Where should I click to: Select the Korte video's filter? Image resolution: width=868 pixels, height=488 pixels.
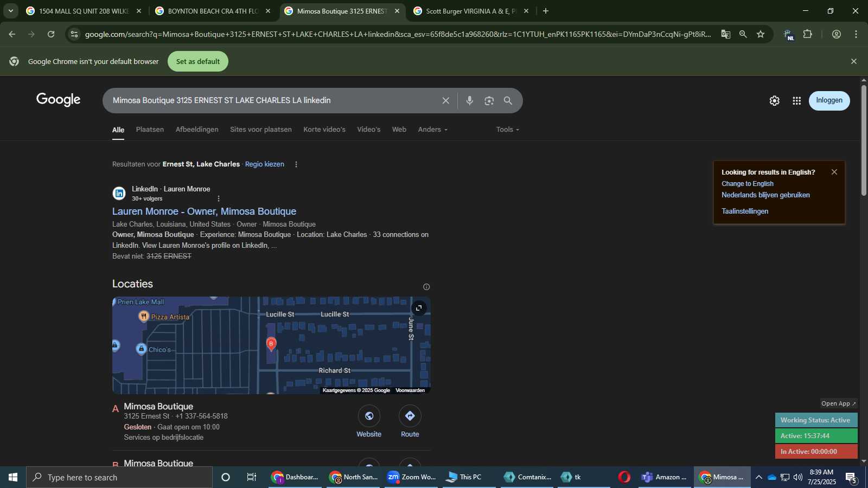pyautogui.click(x=324, y=130)
